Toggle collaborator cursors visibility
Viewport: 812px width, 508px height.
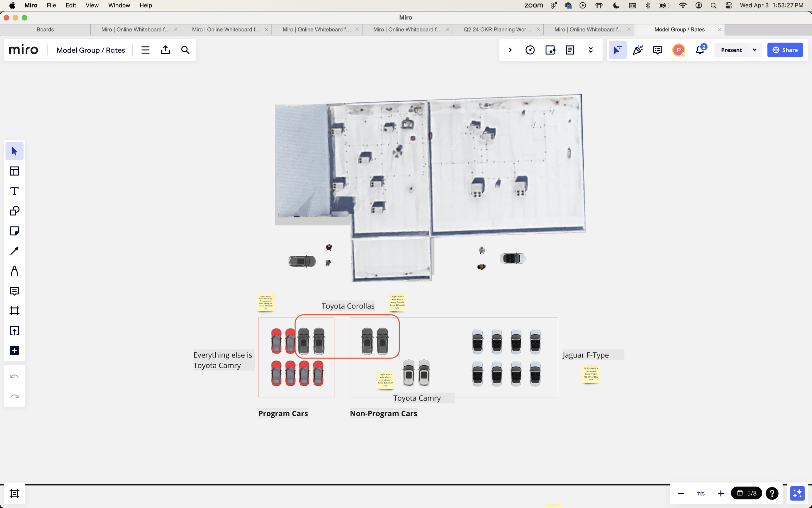click(x=618, y=50)
